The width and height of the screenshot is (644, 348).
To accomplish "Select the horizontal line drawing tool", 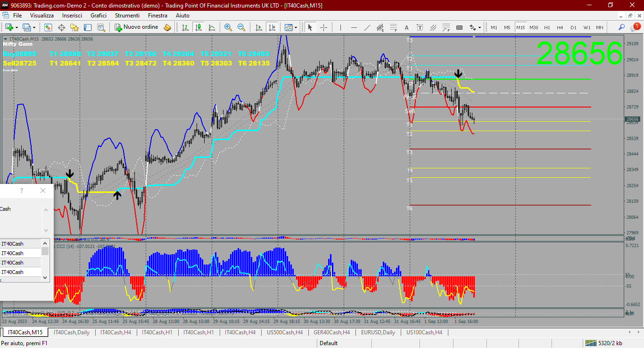I will click(x=354, y=27).
